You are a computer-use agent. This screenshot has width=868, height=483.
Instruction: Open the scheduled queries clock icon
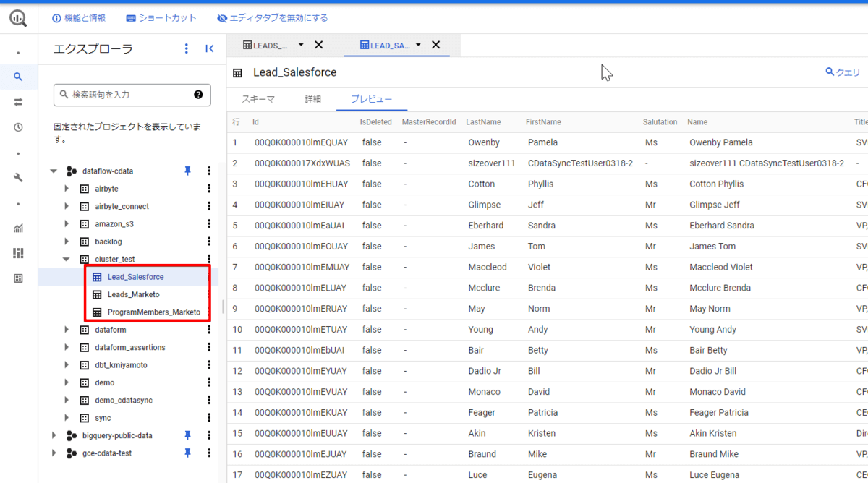[18, 127]
